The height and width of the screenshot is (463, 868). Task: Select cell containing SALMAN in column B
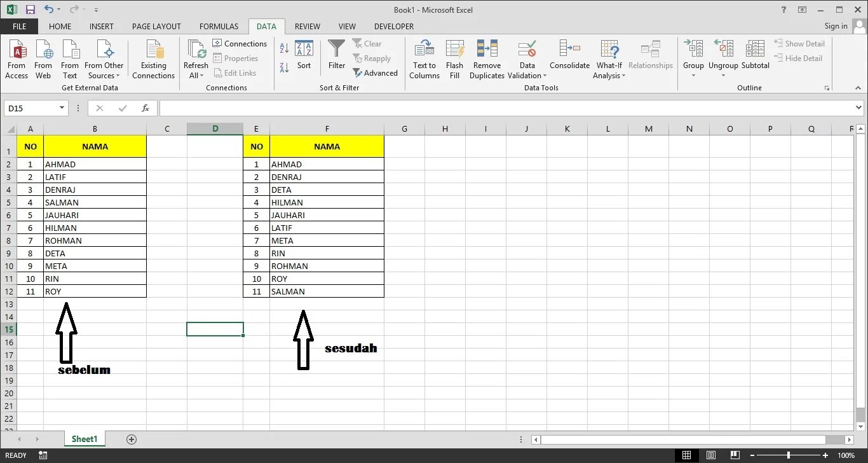pyautogui.click(x=95, y=202)
